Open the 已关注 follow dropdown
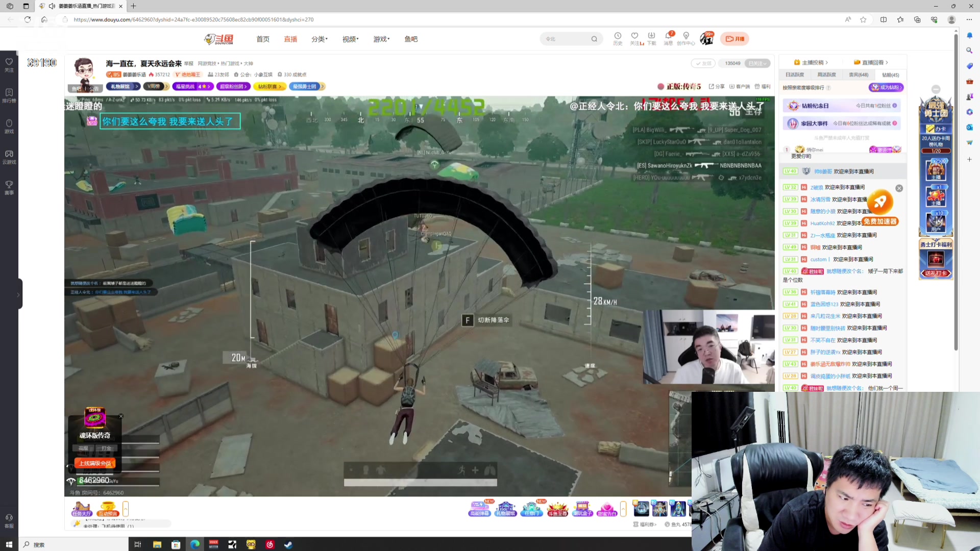This screenshot has height=551, width=980. (757, 63)
